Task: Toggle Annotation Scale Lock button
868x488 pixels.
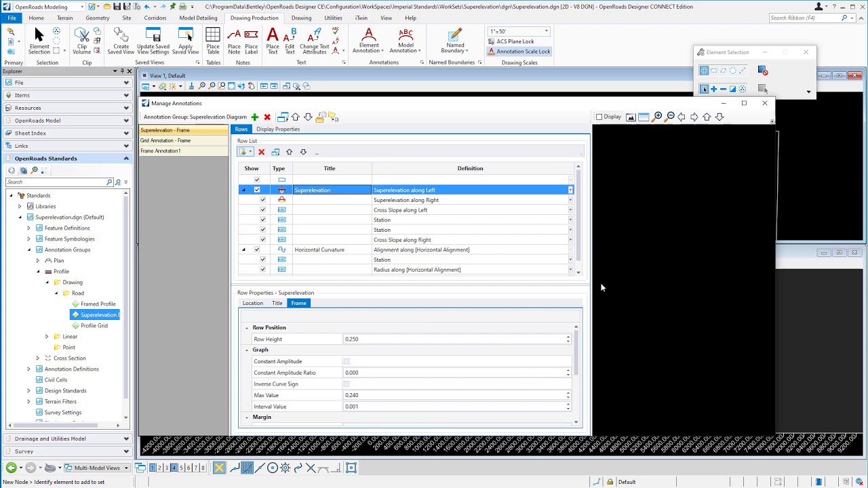Action: tap(519, 52)
